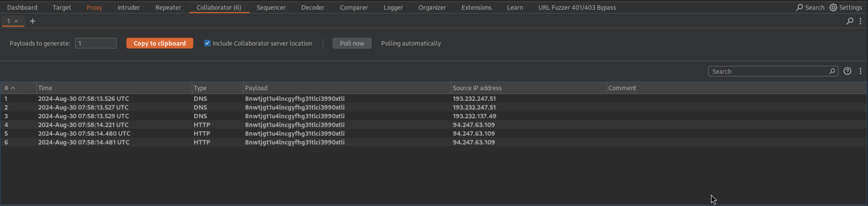Sort by the Source IP address header
This screenshot has height=206, width=868.
[x=477, y=88]
